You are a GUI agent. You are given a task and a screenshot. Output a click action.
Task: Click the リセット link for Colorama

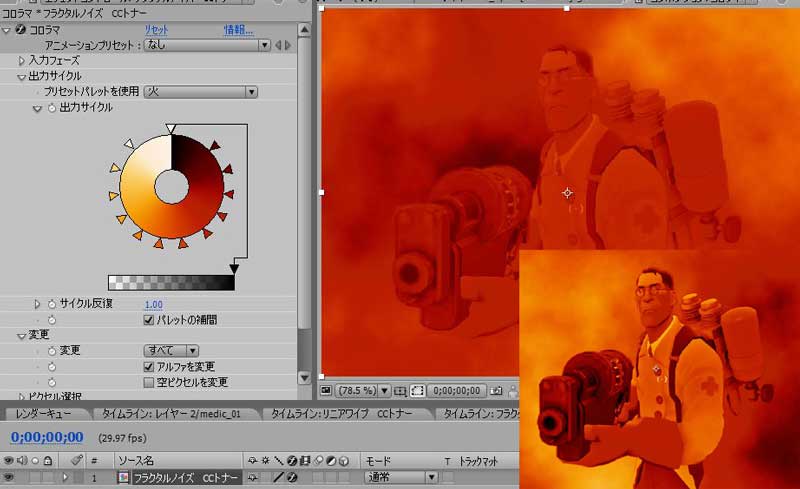(156, 30)
